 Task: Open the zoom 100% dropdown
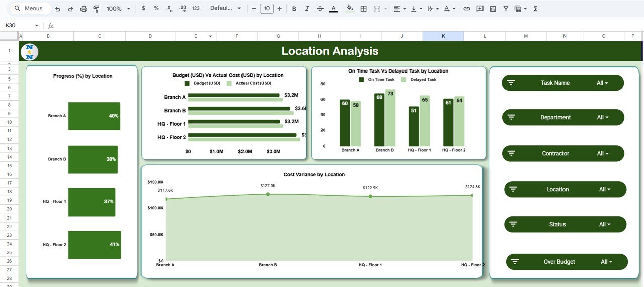coord(118,9)
